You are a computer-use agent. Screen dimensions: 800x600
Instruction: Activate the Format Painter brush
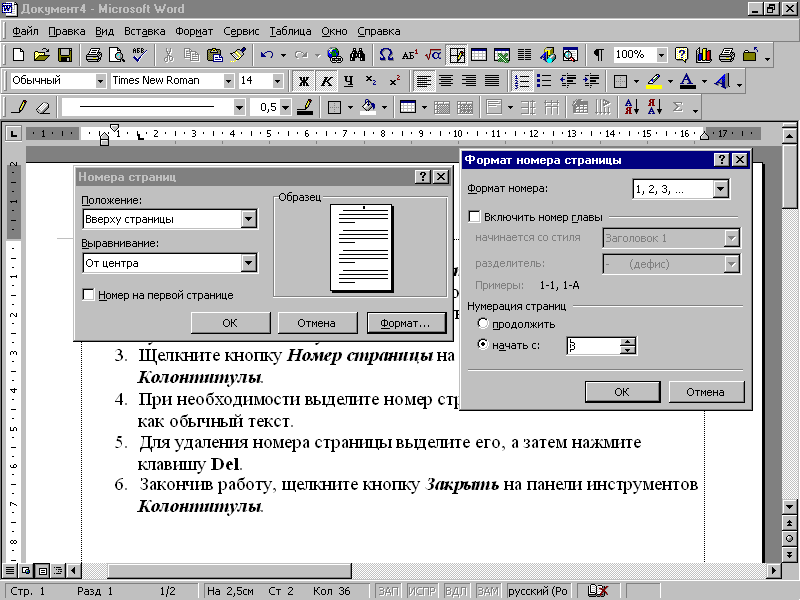[x=238, y=55]
